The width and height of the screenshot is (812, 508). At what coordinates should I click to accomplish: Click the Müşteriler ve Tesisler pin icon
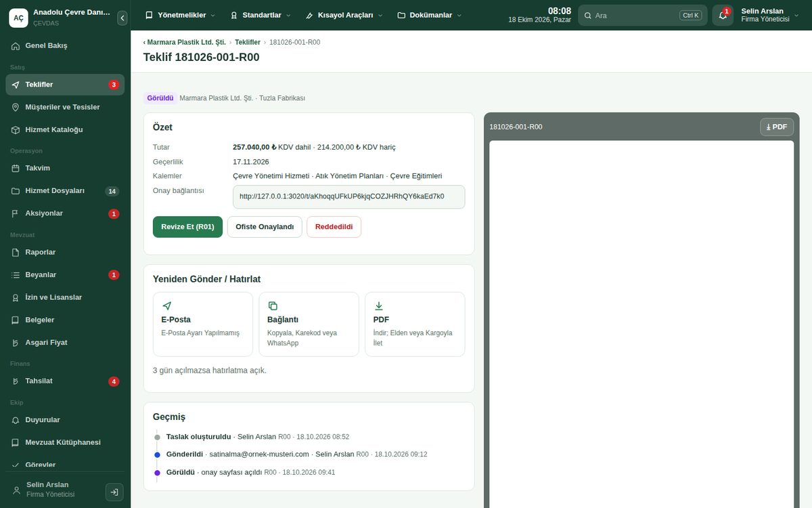pyautogui.click(x=16, y=107)
